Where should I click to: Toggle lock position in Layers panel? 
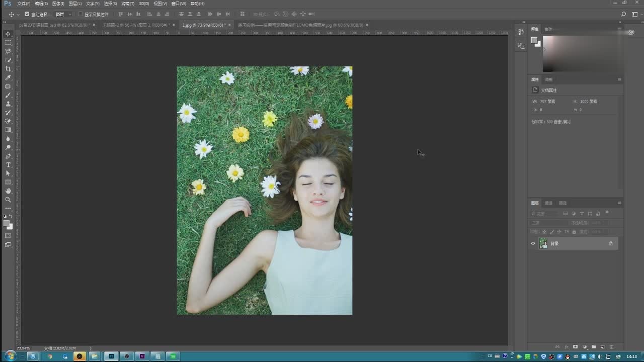pos(559,232)
